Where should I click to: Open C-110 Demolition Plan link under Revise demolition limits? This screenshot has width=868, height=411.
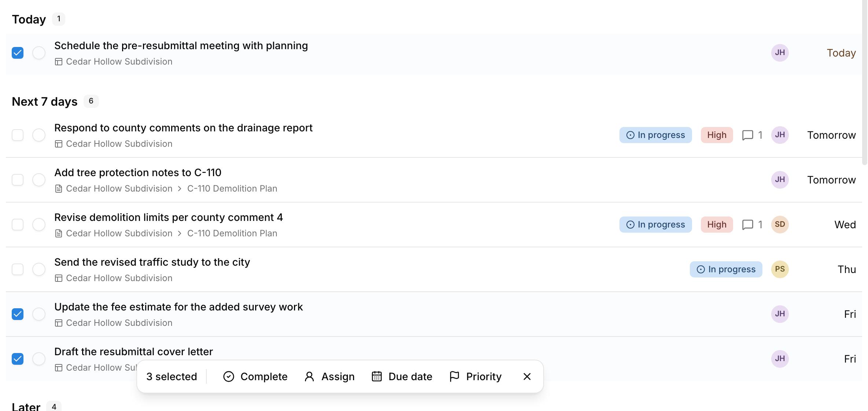tap(232, 233)
